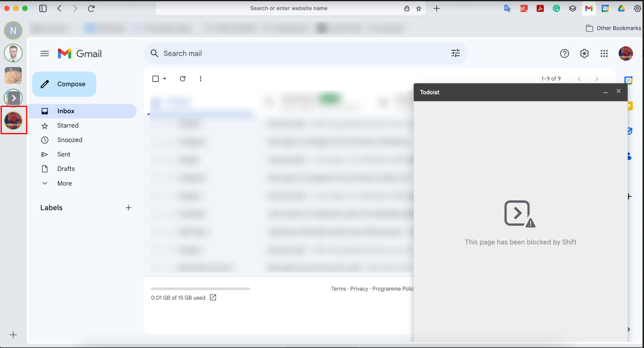Open the Programme Policies link

pos(393,289)
